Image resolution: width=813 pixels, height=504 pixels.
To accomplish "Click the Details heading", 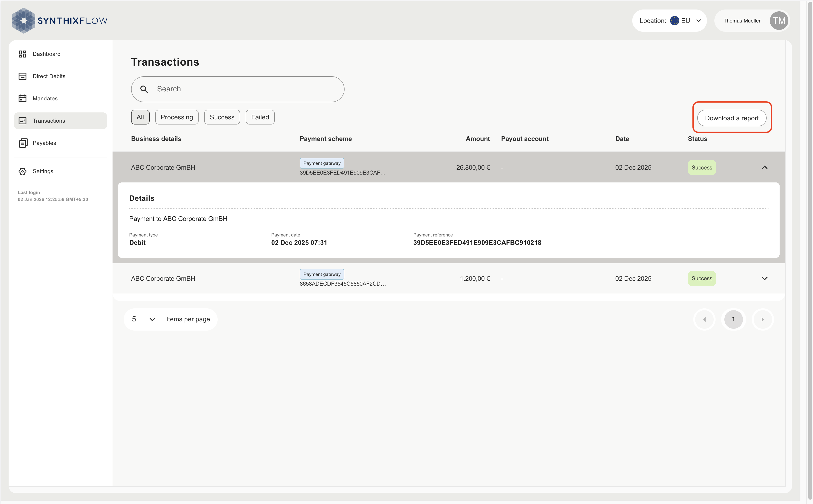I will (x=142, y=198).
